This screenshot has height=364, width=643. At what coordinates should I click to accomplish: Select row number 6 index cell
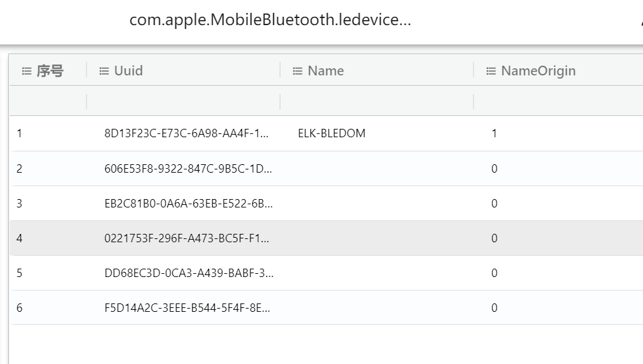pos(19,308)
